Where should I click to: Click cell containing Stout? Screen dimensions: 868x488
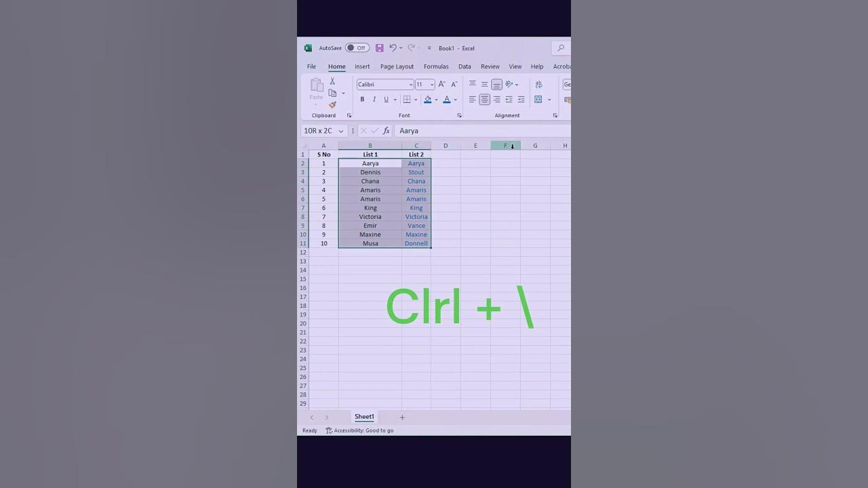click(416, 172)
